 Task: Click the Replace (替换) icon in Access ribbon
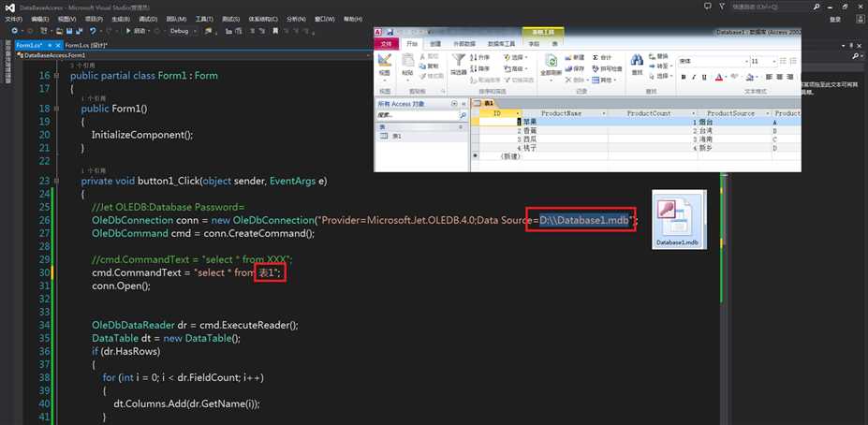[x=651, y=56]
